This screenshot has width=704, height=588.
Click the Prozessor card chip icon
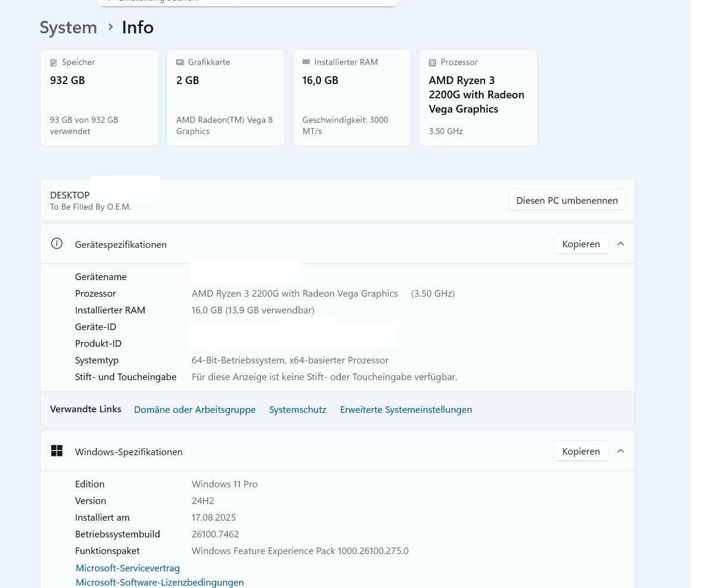tap(432, 63)
